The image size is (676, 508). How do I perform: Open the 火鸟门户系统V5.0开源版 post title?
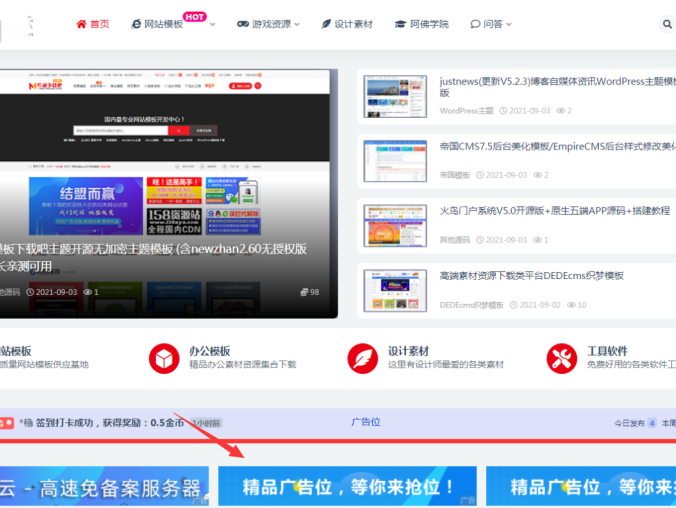point(554,211)
